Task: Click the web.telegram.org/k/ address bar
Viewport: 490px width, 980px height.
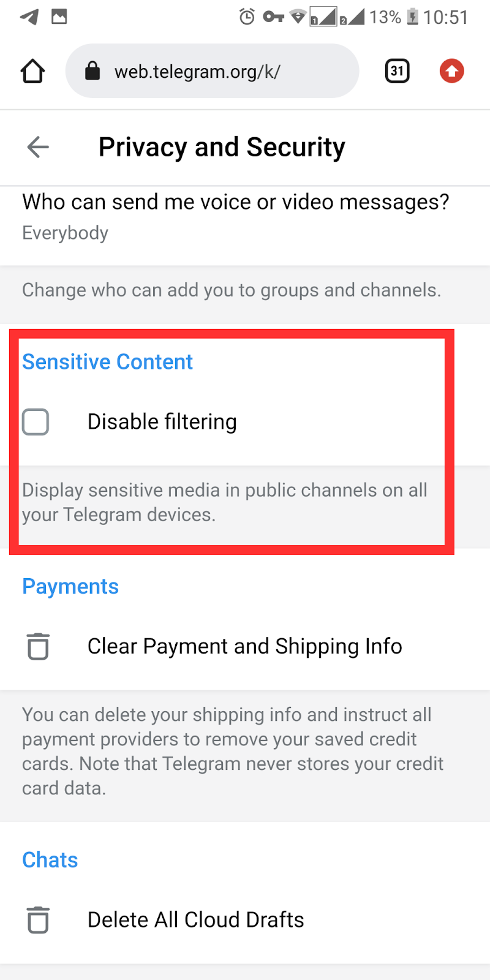Action: tap(197, 72)
